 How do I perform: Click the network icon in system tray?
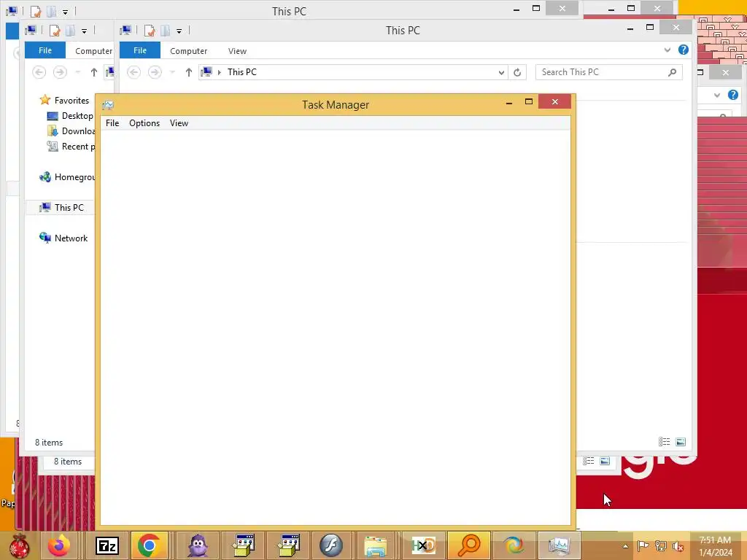coord(660,545)
